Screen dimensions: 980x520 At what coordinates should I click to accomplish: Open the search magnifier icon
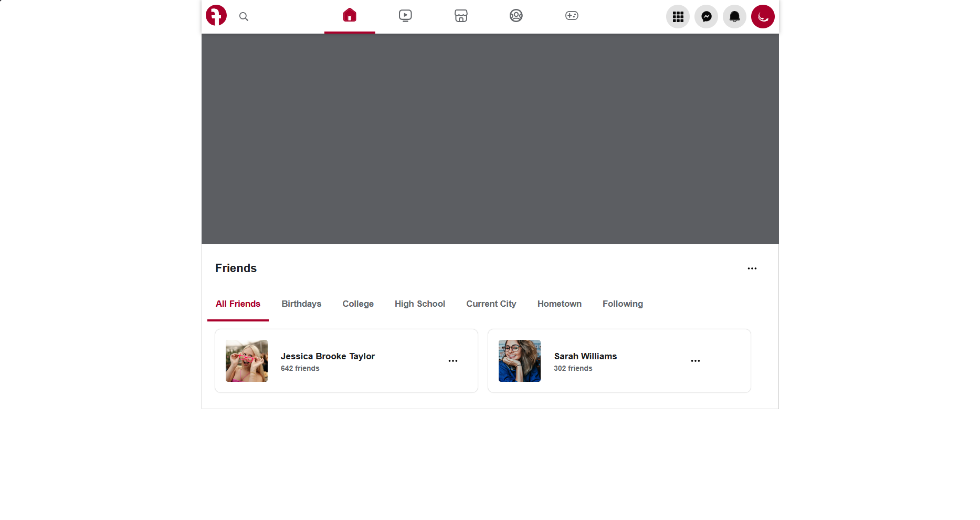tap(244, 16)
